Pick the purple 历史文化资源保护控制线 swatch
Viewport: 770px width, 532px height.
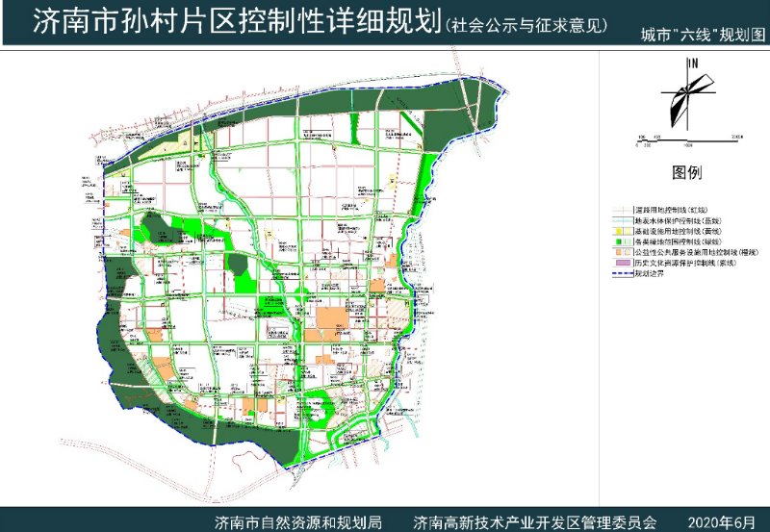pos(624,263)
